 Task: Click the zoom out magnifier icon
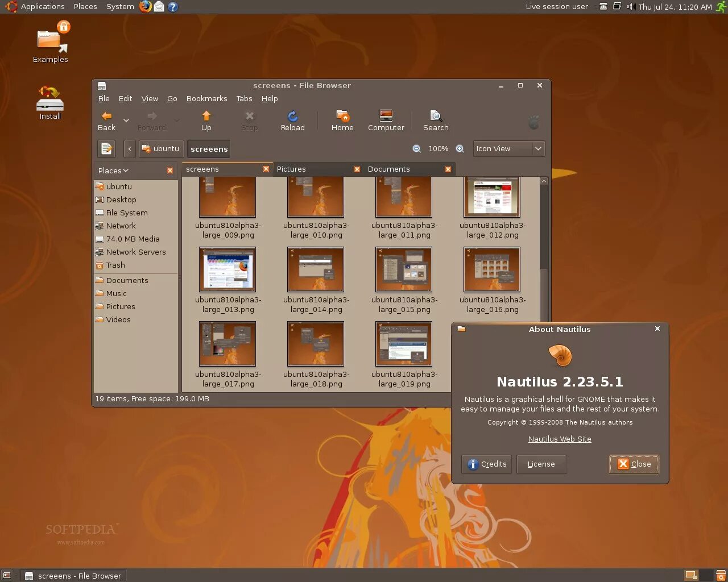tap(416, 149)
